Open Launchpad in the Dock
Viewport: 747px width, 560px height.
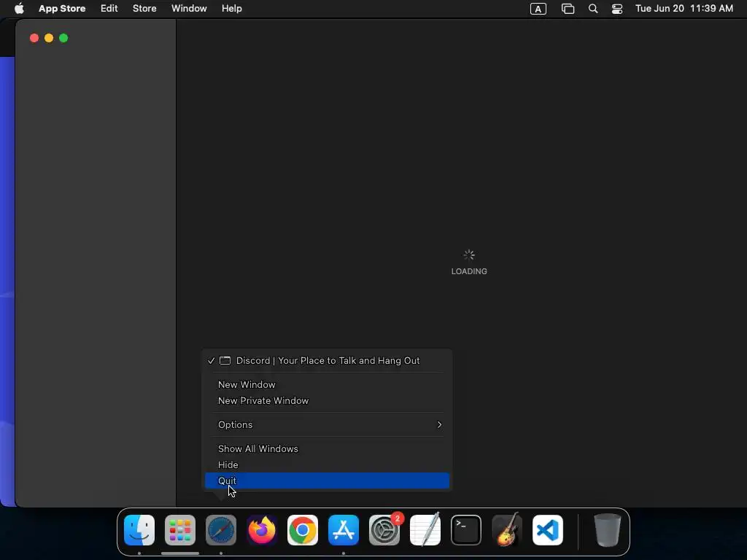180,530
